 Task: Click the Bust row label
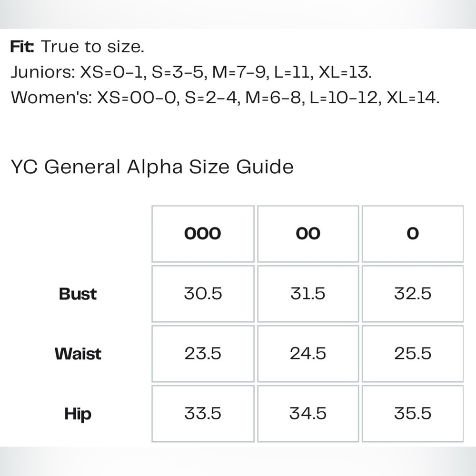(78, 294)
